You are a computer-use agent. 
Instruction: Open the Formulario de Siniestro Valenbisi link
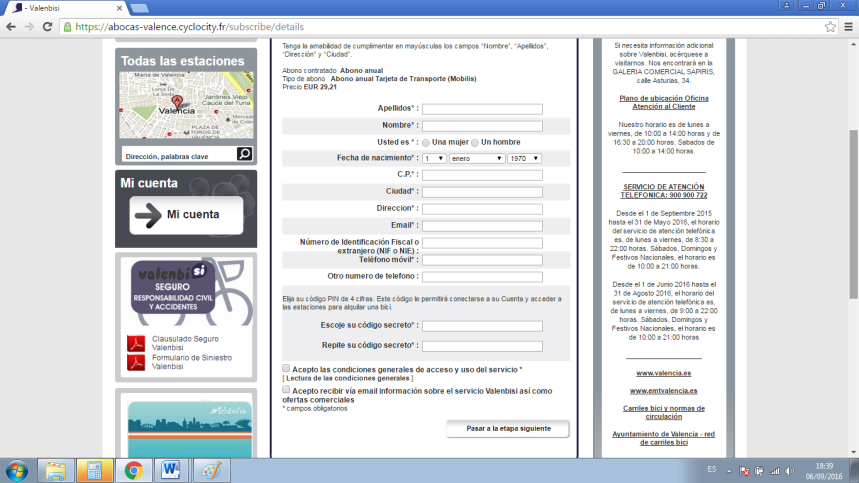(x=192, y=362)
